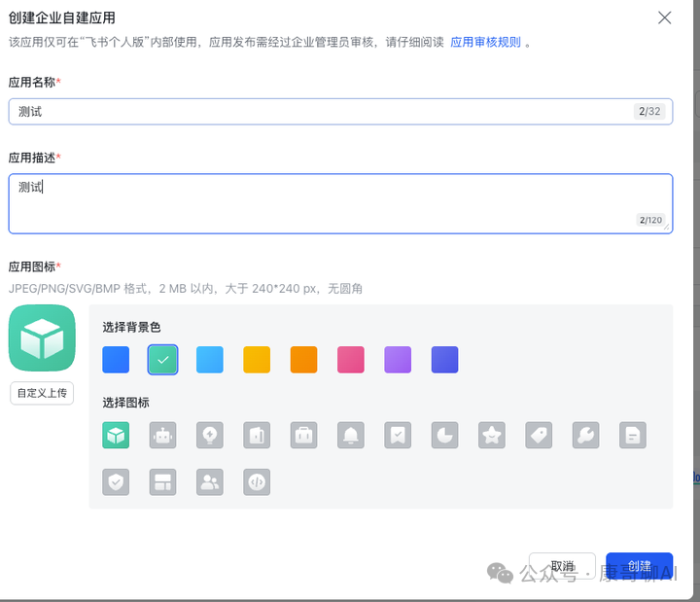Pick the code brackets icon
700x602 pixels.
click(257, 481)
